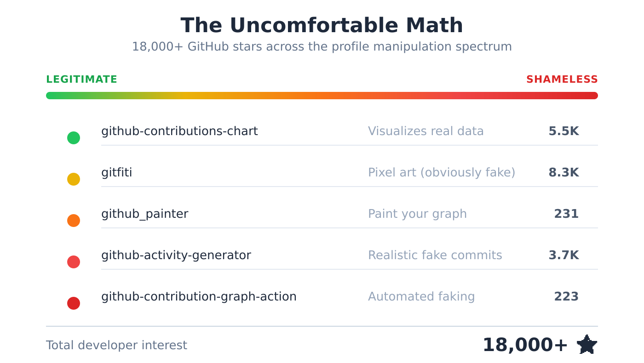644x363 pixels.
Task: Open the github-activity-generator repository name
Action: (176, 255)
